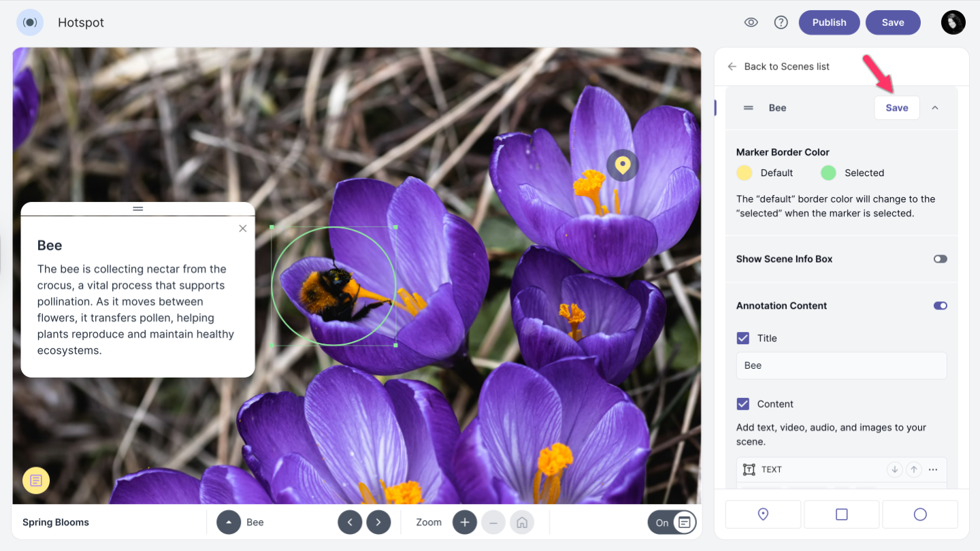Image resolution: width=980 pixels, height=551 pixels.
Task: Click the Hotspot app logo icon
Action: [30, 22]
